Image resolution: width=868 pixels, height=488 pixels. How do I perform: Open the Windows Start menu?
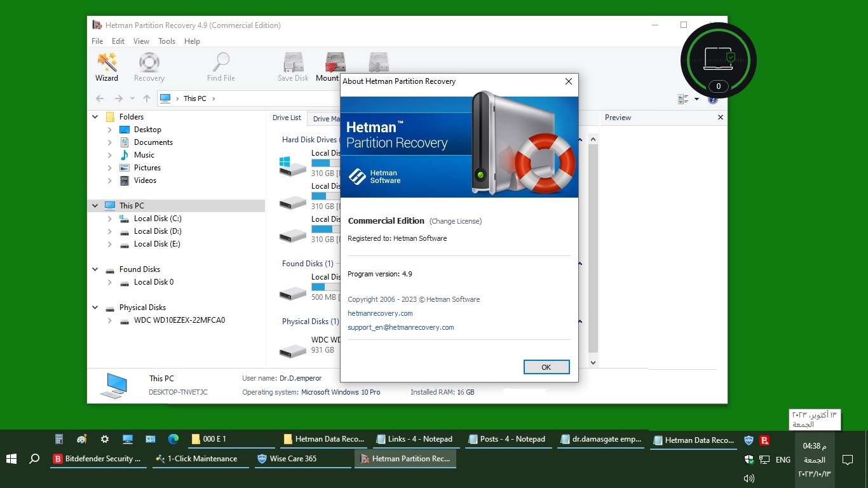pyautogui.click(x=11, y=459)
